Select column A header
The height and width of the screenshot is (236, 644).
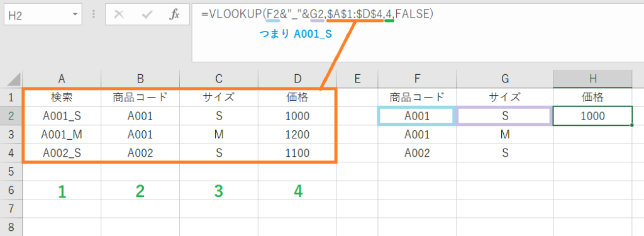(62, 79)
